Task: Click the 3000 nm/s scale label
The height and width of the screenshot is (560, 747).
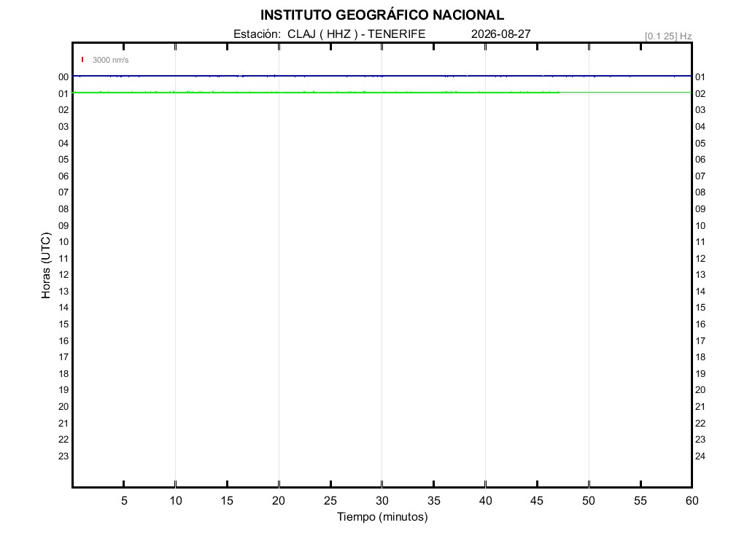Action: (x=111, y=60)
